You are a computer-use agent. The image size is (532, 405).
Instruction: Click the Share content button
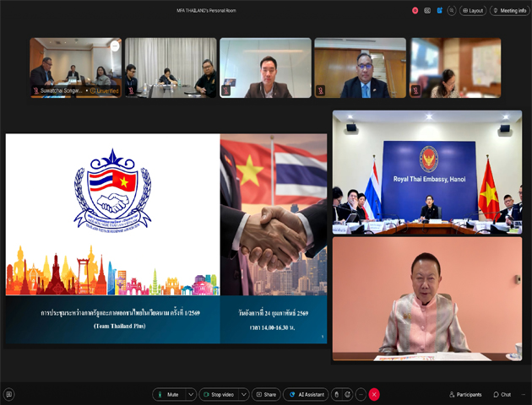pos(265,394)
